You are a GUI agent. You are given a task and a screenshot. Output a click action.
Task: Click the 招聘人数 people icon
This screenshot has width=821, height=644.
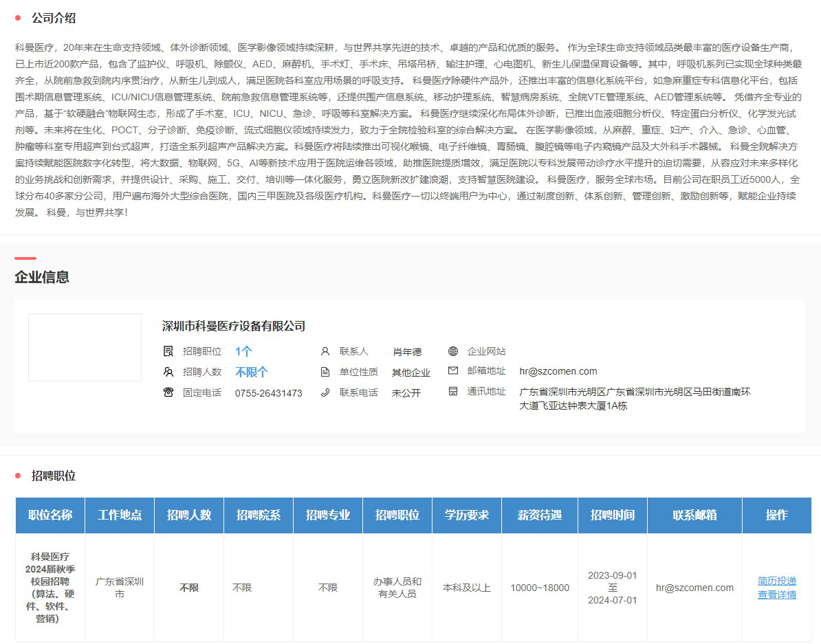pos(168,372)
